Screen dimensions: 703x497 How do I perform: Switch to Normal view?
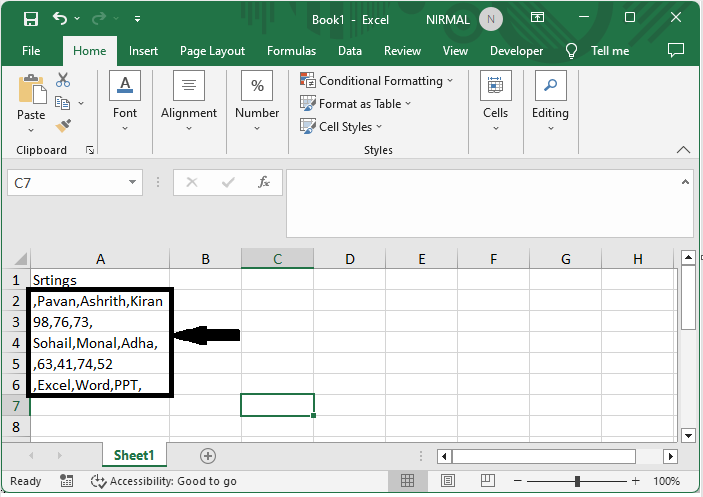(x=408, y=481)
